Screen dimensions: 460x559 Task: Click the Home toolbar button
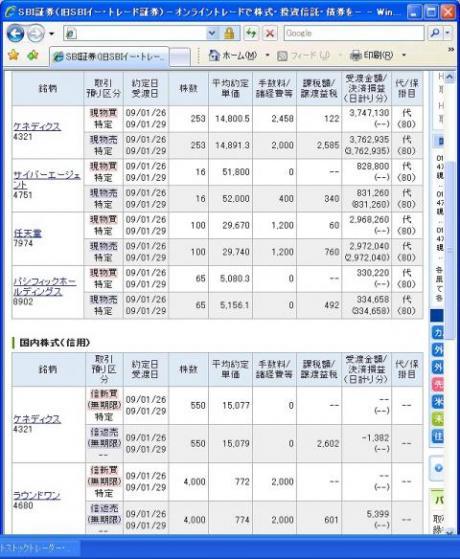[x=232, y=55]
